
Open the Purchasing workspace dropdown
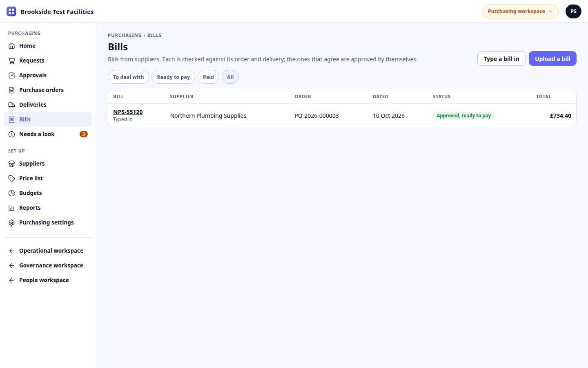point(520,11)
